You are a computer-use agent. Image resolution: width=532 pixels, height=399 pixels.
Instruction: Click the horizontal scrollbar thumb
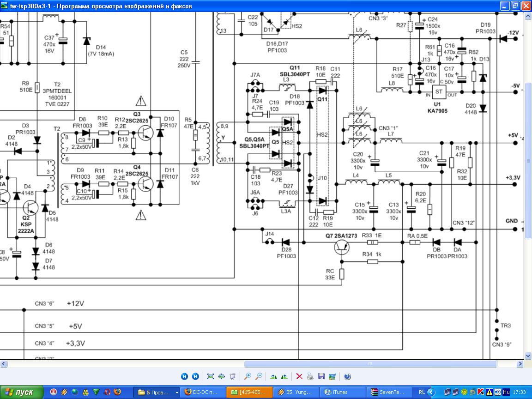(370, 364)
